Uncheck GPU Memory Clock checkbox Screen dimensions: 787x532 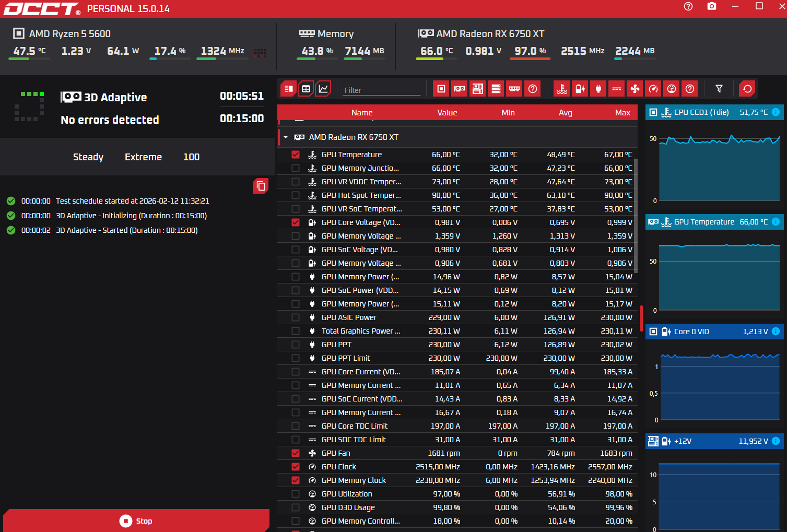296,480
